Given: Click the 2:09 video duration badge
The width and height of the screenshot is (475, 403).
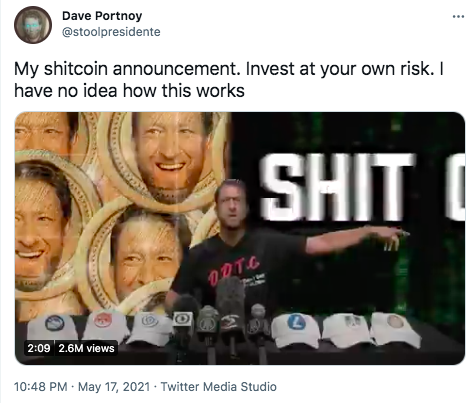Looking at the screenshot, I should (x=39, y=348).
